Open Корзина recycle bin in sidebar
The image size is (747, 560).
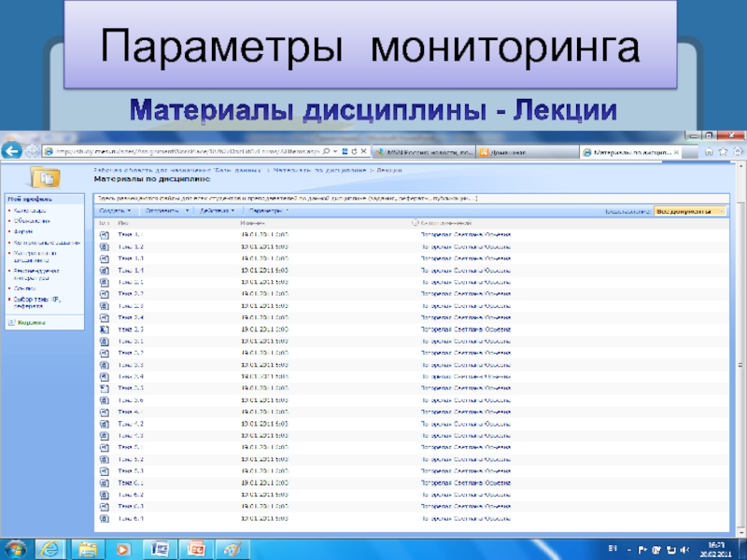[x=31, y=323]
